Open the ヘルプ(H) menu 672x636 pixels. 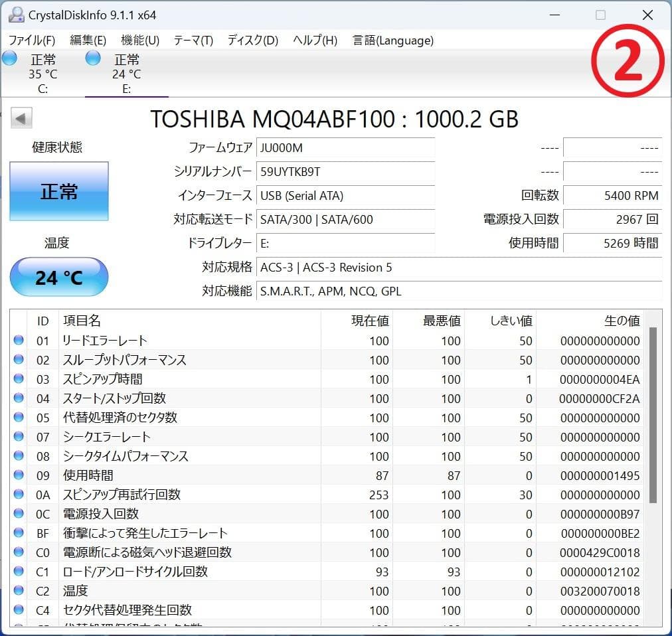click(x=315, y=40)
